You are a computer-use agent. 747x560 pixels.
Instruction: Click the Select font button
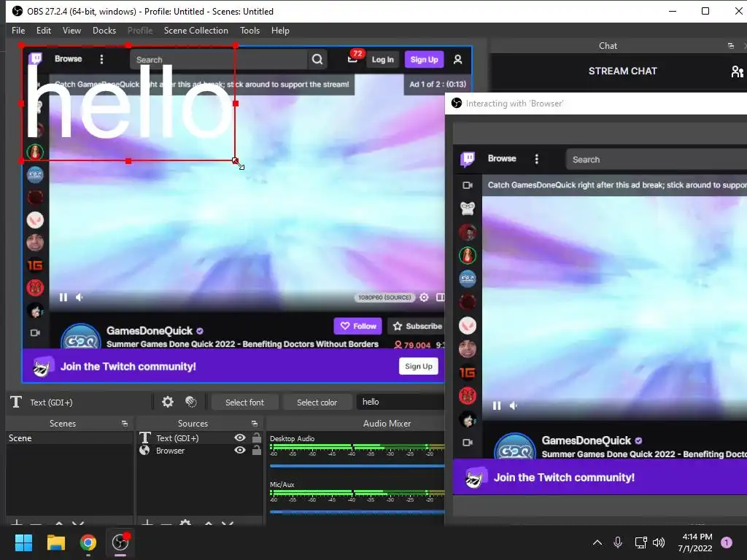pyautogui.click(x=245, y=402)
